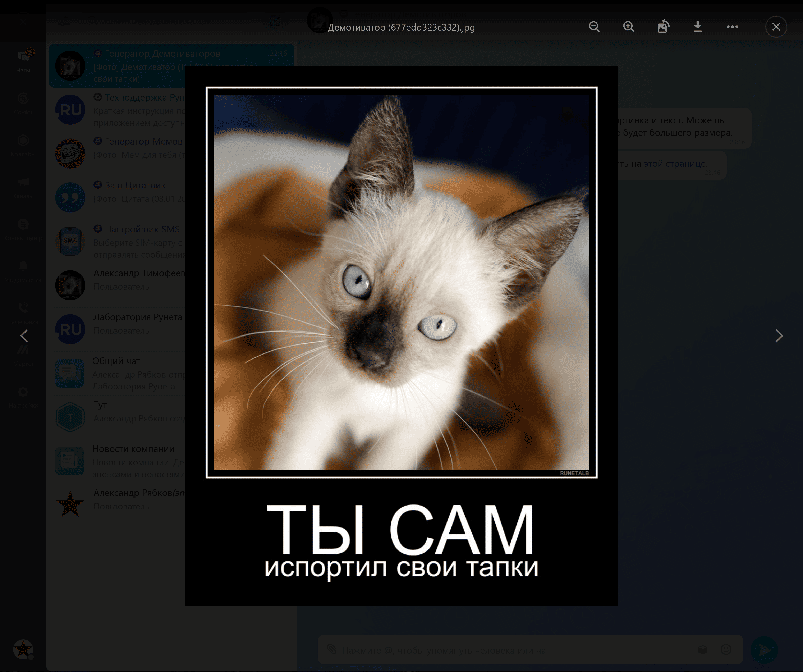The image size is (803, 672).
Task: Zoom in on the demotivator image
Action: click(x=628, y=27)
